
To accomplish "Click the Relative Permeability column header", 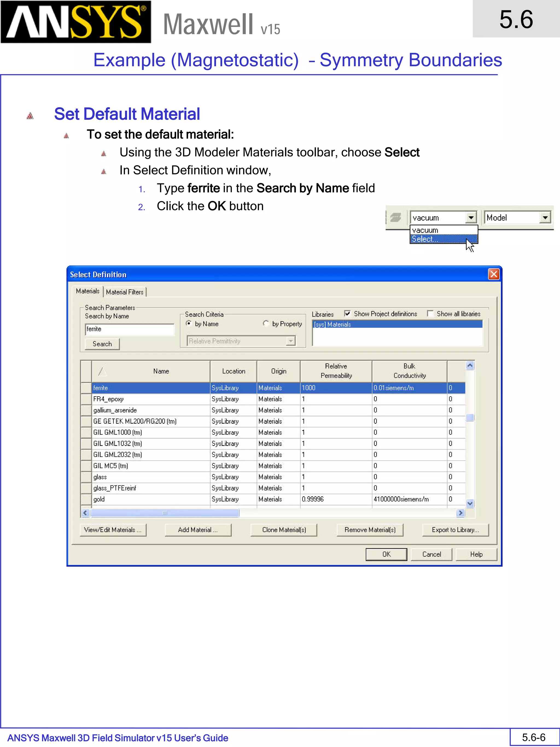I will [336, 371].
